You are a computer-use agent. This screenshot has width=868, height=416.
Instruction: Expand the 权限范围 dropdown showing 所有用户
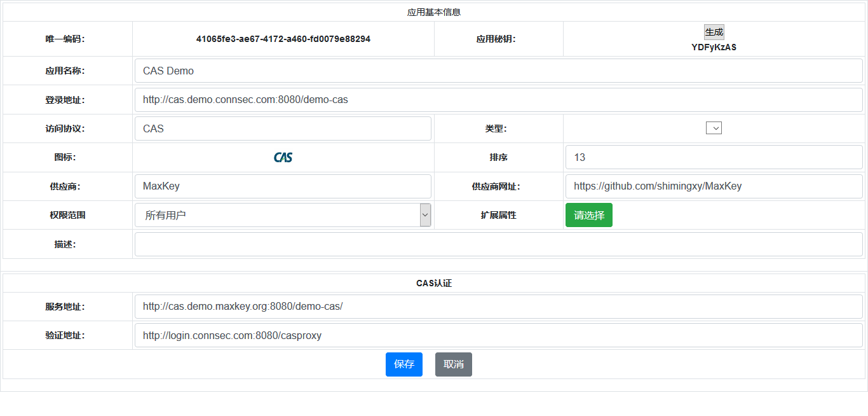point(283,215)
